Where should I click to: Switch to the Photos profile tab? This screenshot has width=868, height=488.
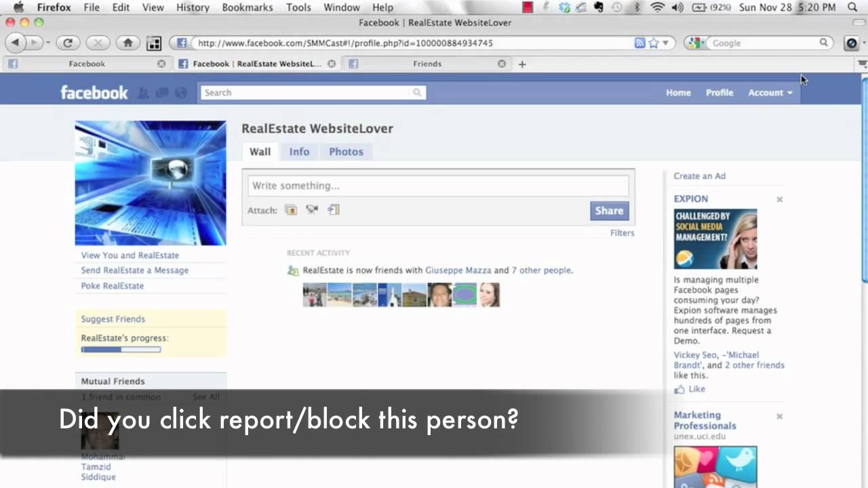(x=347, y=152)
